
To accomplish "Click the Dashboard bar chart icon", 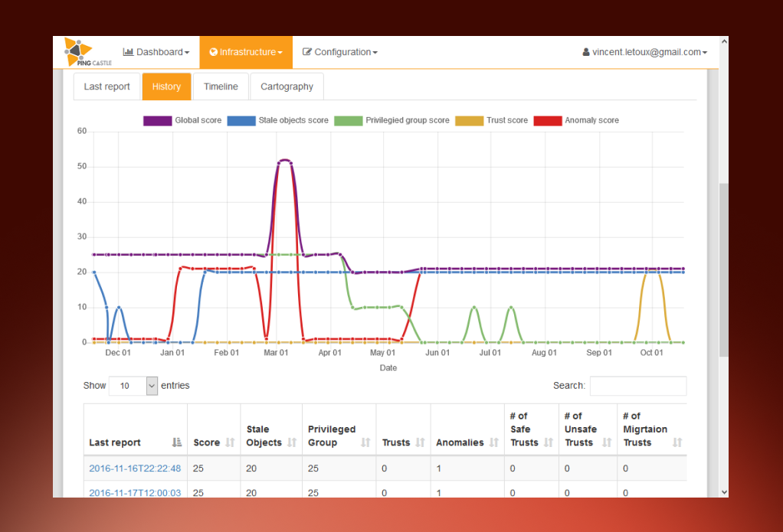I will point(129,52).
